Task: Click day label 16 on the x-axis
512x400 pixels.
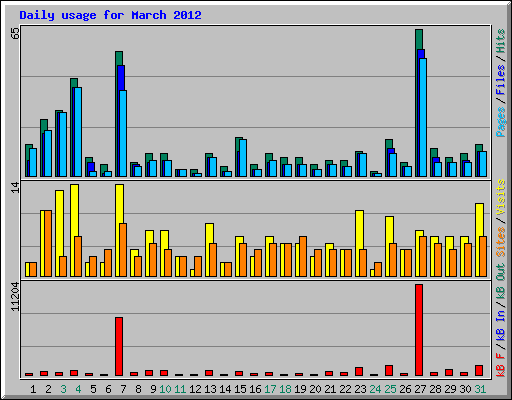Action: pos(255,389)
